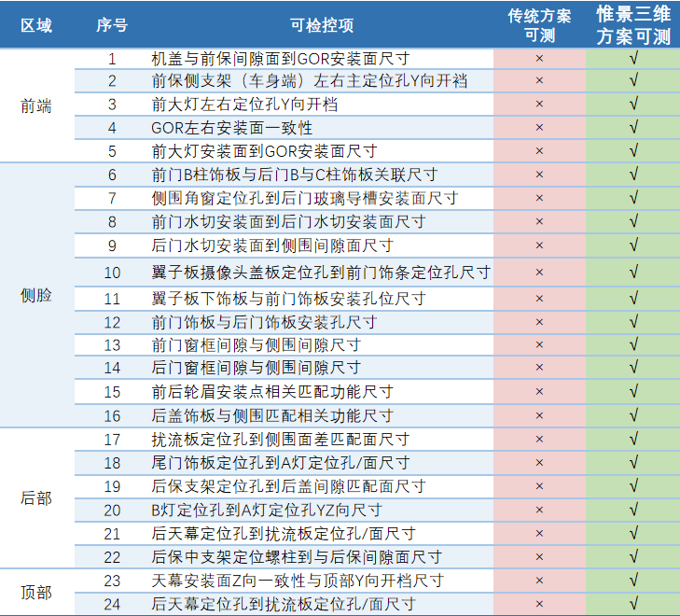
Task: Click the × mark in row 1
Action: [x=539, y=58]
